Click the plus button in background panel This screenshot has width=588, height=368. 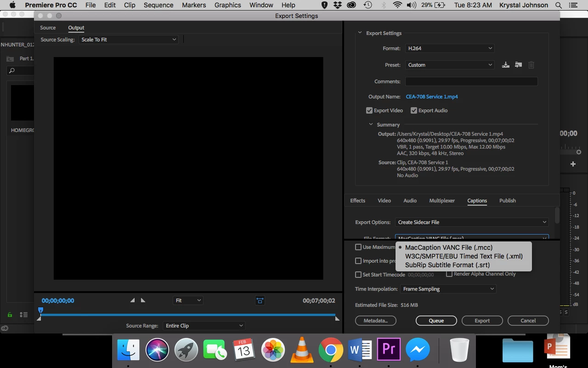click(x=573, y=164)
